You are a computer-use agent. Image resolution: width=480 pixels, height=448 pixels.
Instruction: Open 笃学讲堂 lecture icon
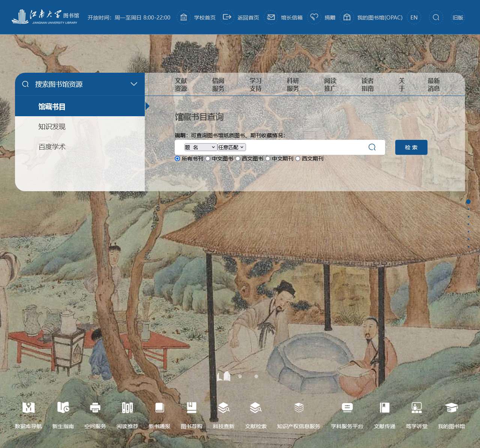pos(417,408)
